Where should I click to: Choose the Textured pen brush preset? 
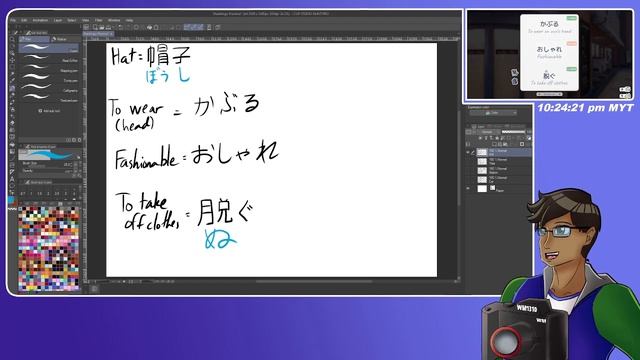pos(49,99)
